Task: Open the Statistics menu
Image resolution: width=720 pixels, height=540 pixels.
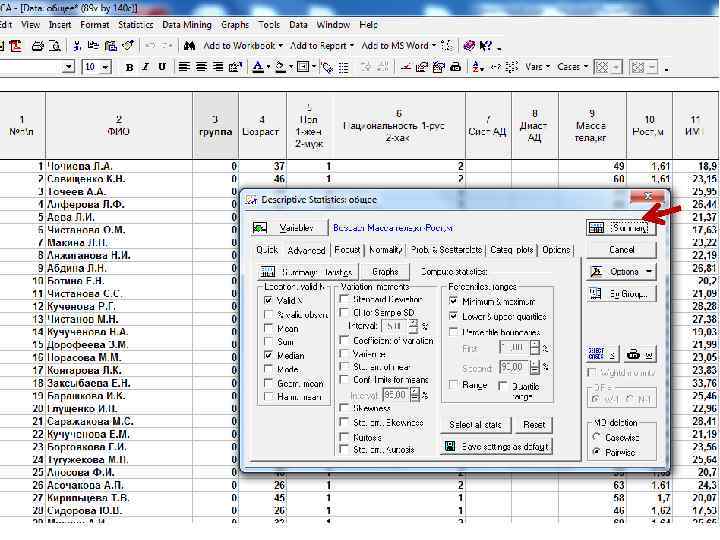Action: point(135,25)
